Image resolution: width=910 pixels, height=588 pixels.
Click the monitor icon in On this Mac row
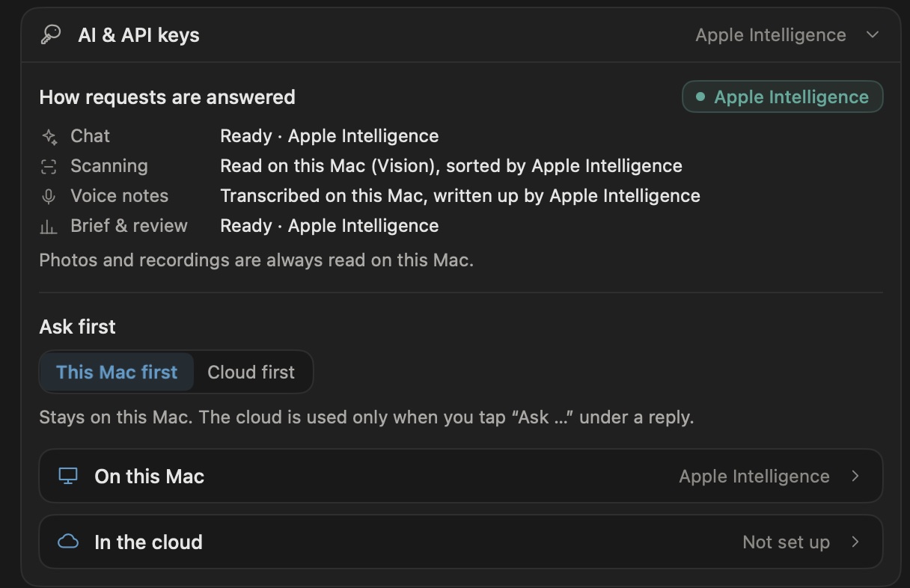point(68,477)
